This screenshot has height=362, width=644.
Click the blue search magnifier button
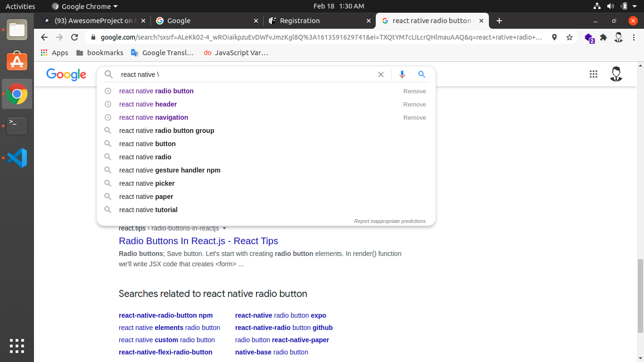tap(421, 74)
